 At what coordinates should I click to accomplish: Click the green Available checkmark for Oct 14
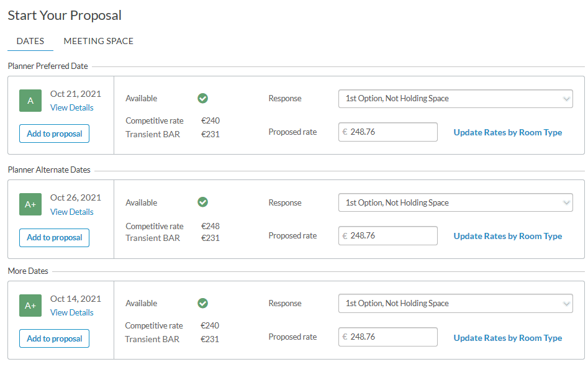(202, 303)
